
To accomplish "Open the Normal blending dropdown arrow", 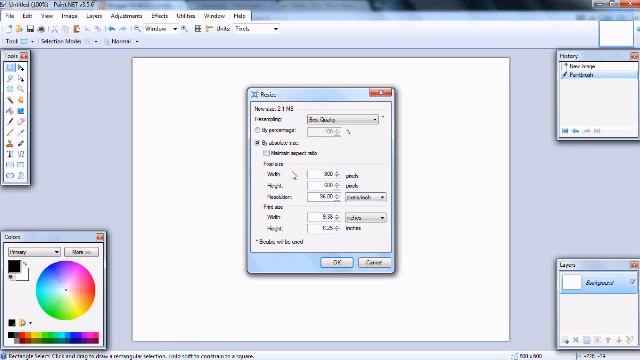I will 137,42.
